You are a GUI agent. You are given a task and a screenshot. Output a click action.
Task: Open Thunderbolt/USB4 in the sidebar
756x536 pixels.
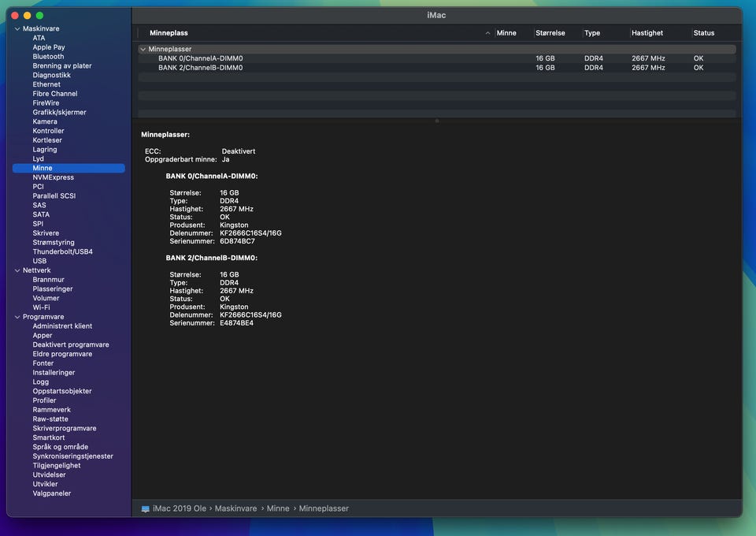click(63, 251)
